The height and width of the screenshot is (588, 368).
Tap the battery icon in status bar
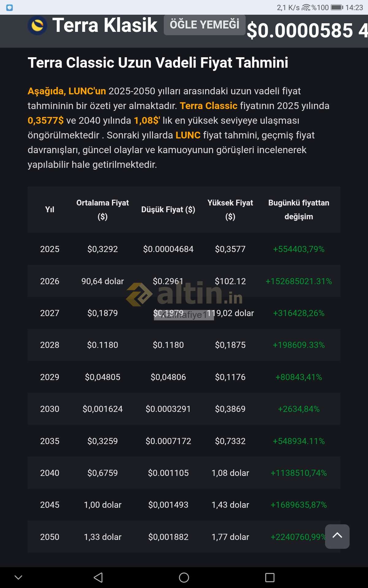337,7
